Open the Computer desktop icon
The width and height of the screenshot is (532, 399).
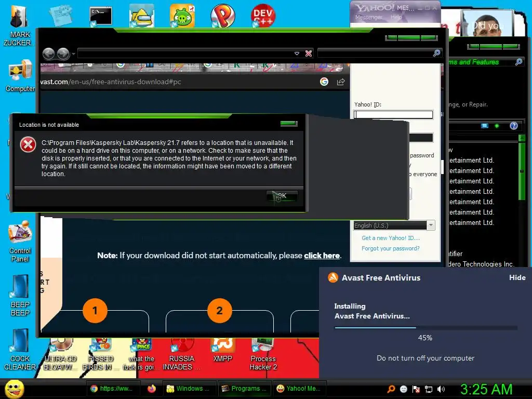point(20,76)
